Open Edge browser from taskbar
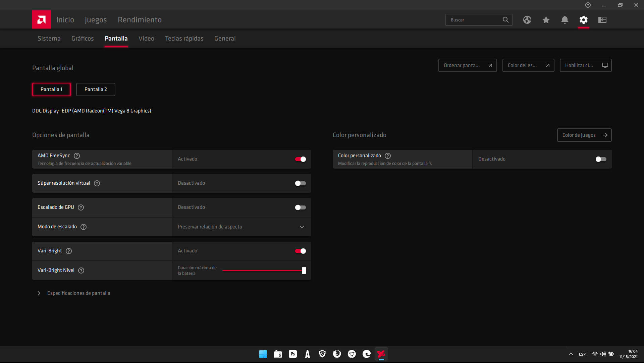Image resolution: width=644 pixels, height=363 pixels. [367, 354]
